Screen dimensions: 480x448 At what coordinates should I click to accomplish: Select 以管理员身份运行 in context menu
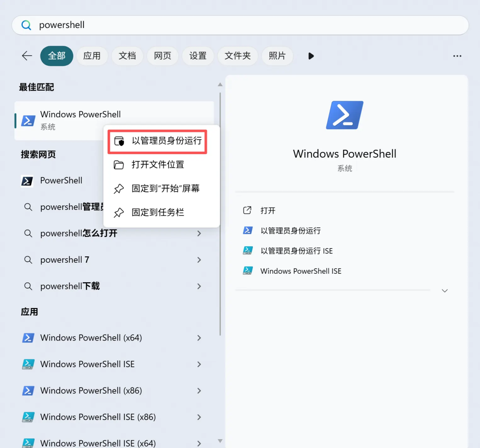[166, 141]
